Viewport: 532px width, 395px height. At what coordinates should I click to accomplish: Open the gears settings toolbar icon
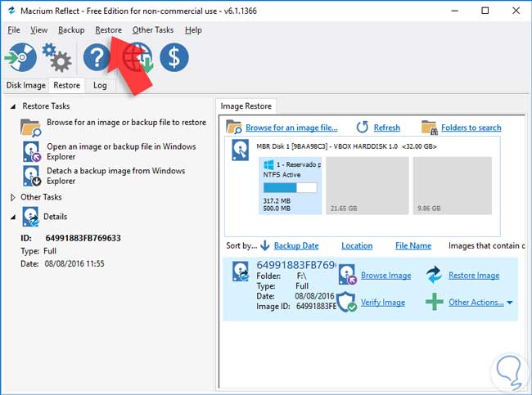click(56, 57)
